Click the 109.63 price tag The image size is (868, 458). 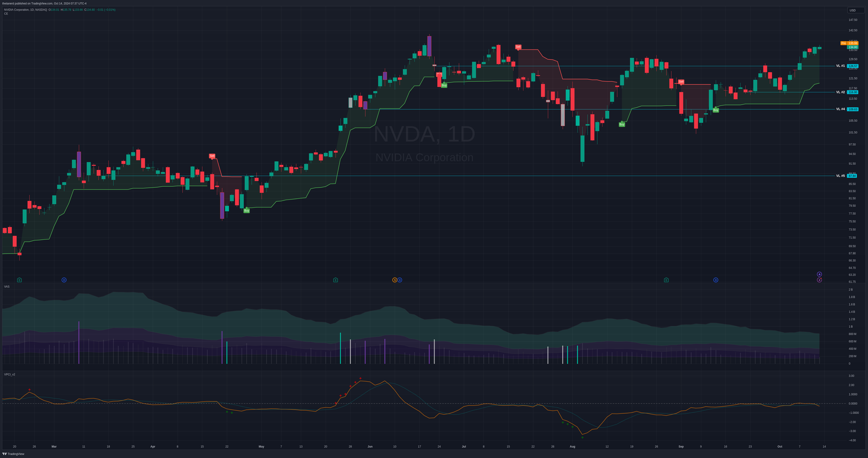(x=853, y=109)
